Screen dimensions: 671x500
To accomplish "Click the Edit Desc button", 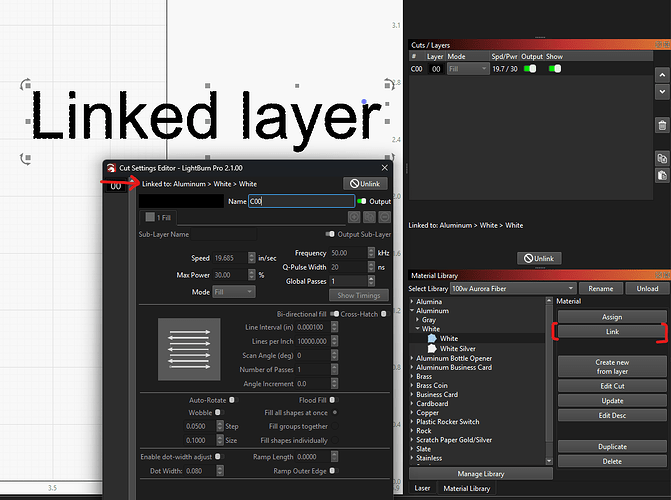I will tap(612, 415).
